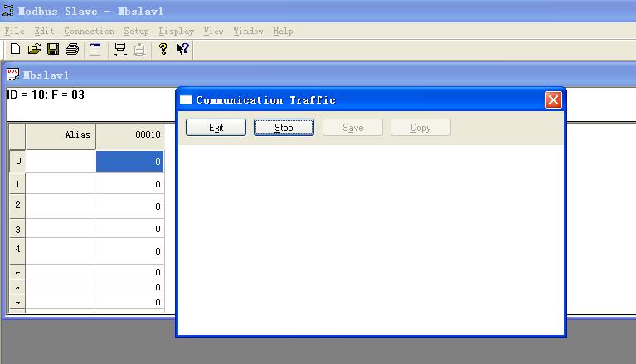
Task: Click the "ID = 10: F = 03" status text
Action: pyautogui.click(x=46, y=95)
